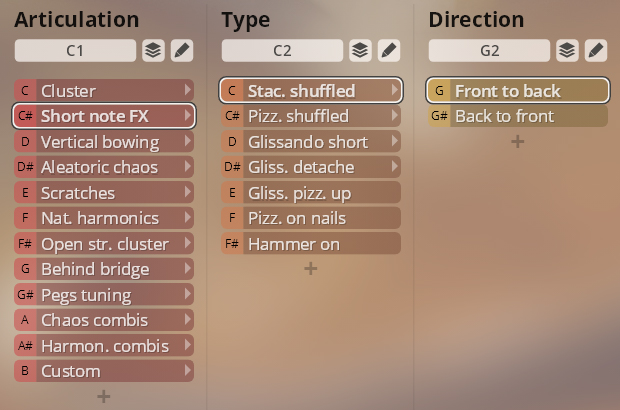Select the Hammer on type
Image resolution: width=620 pixels, height=410 pixels.
pos(311,244)
